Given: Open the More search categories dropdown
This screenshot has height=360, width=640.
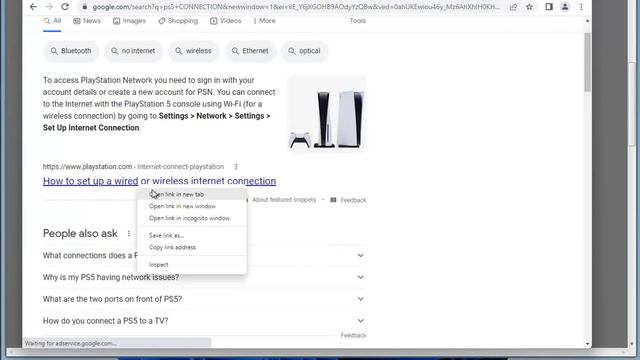Looking at the screenshot, I should click(264, 21).
